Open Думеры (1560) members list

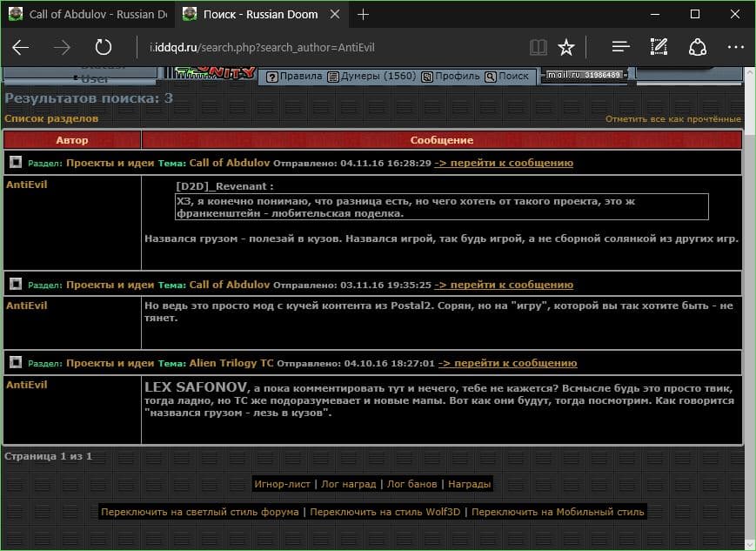click(371, 77)
